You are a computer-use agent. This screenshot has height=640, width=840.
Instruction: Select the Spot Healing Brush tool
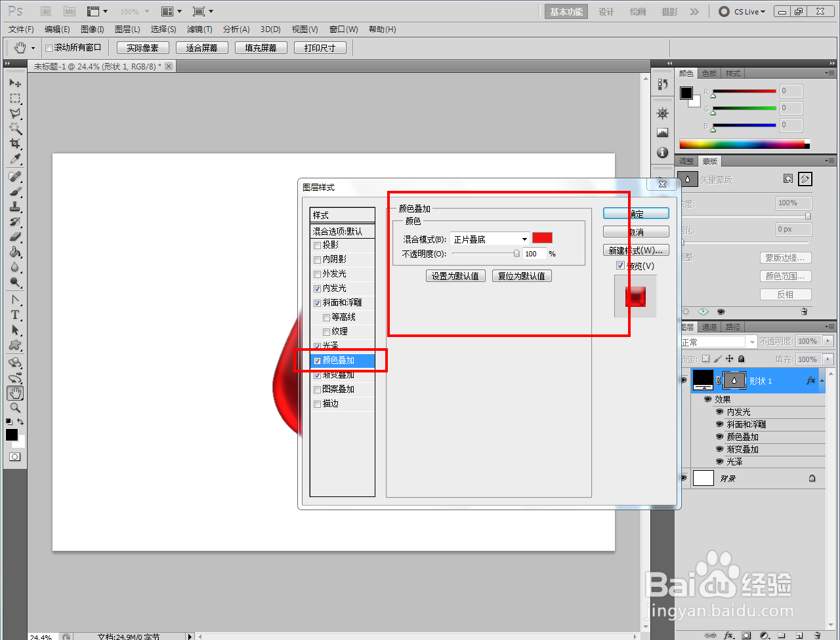pyautogui.click(x=15, y=177)
